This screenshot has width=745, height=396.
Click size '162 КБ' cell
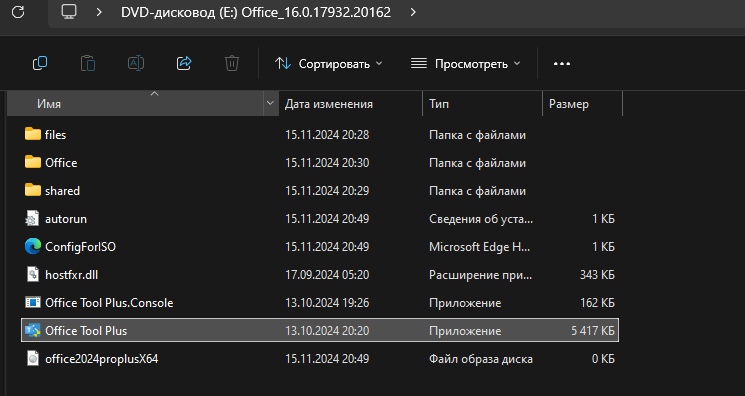(597, 303)
